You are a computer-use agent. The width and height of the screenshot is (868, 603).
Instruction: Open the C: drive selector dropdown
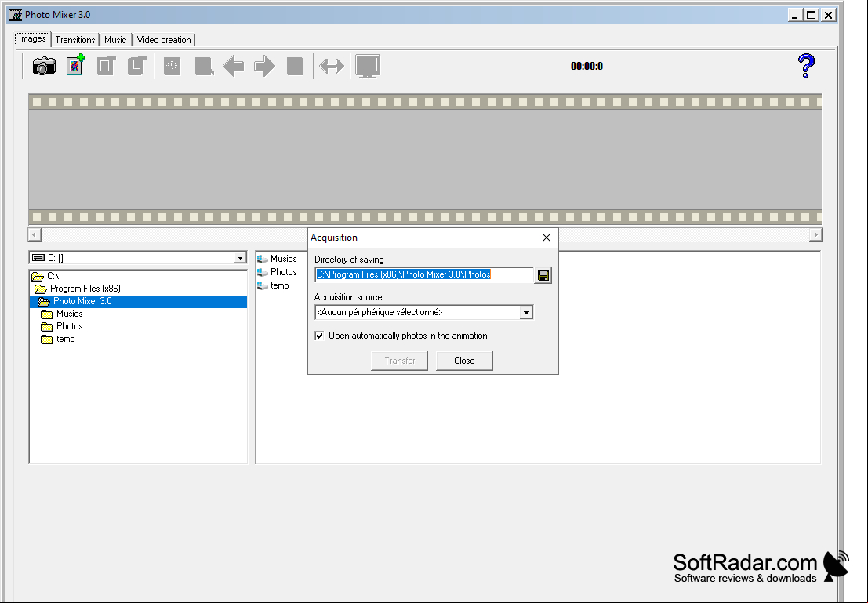pyautogui.click(x=240, y=258)
